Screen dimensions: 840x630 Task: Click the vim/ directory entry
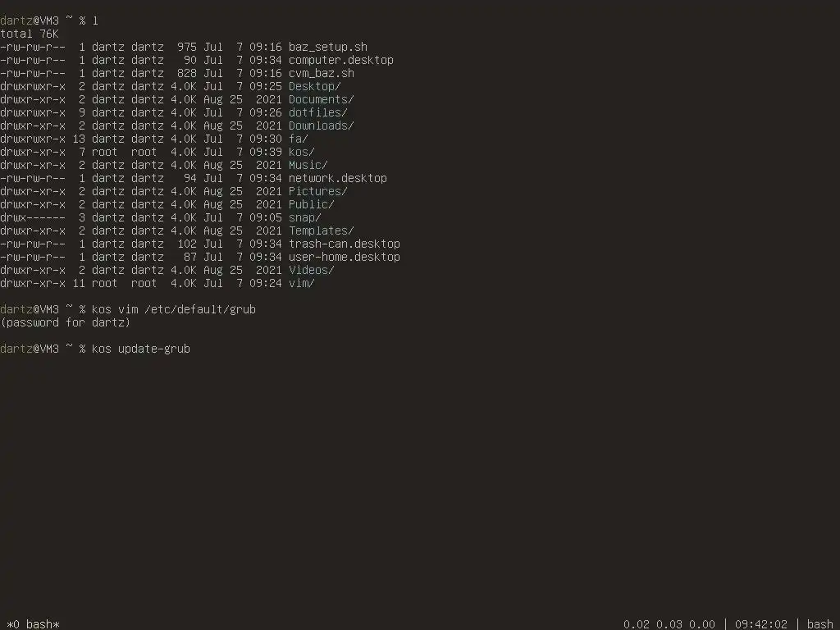(x=302, y=283)
